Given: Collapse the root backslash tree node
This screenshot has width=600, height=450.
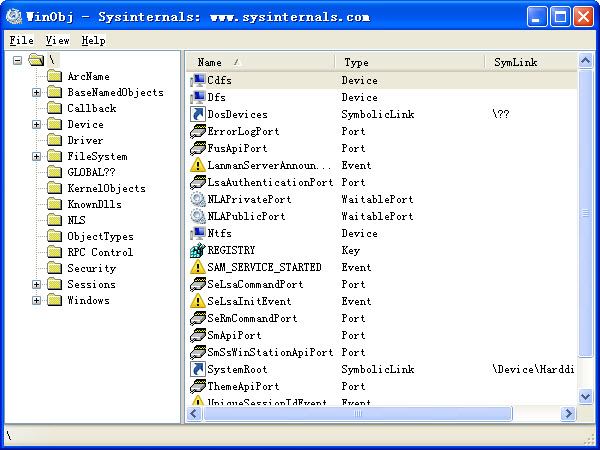Looking at the screenshot, I should 17,60.
